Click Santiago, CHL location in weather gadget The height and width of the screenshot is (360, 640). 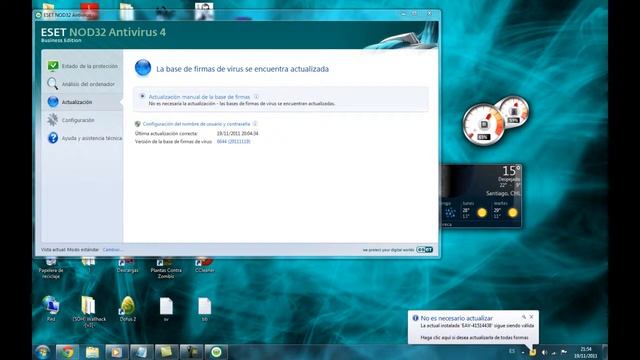click(503, 193)
